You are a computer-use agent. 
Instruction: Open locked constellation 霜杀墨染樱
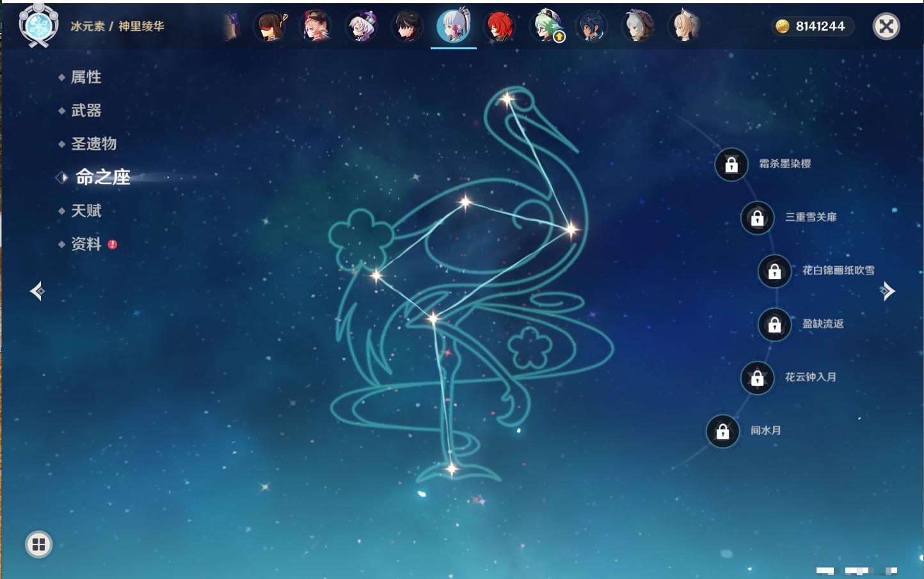[x=731, y=165]
